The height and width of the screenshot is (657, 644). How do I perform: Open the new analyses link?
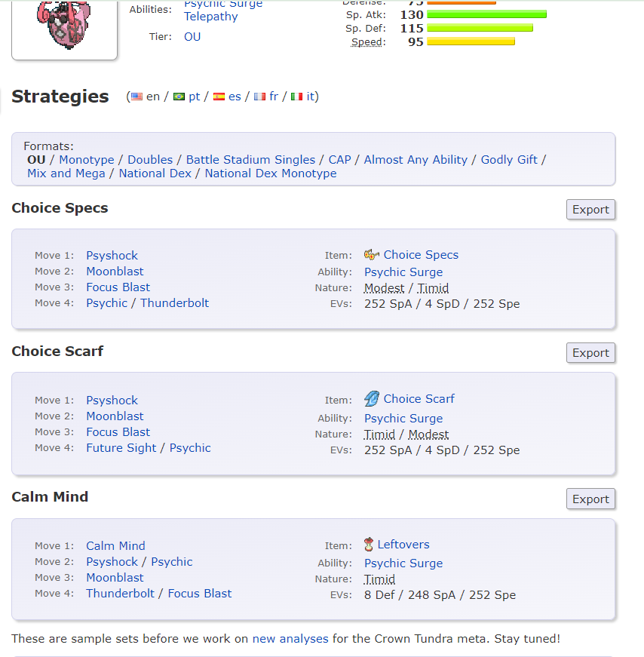click(x=290, y=639)
